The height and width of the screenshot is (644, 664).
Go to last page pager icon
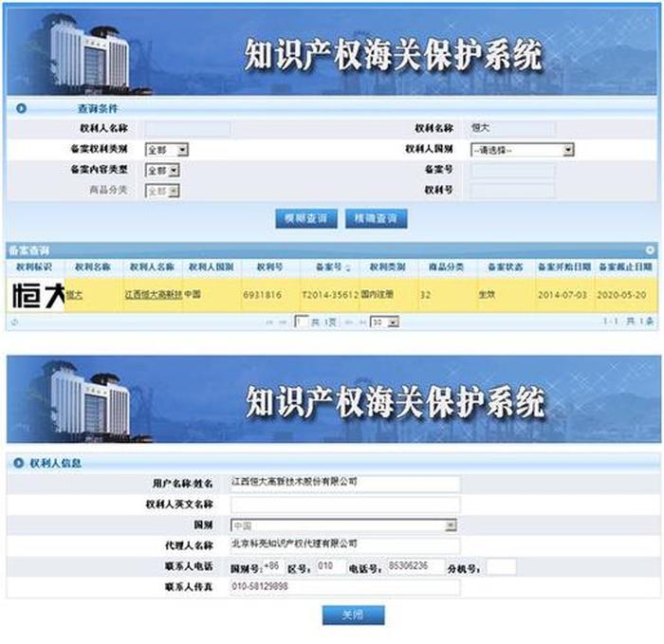pyautogui.click(x=362, y=322)
